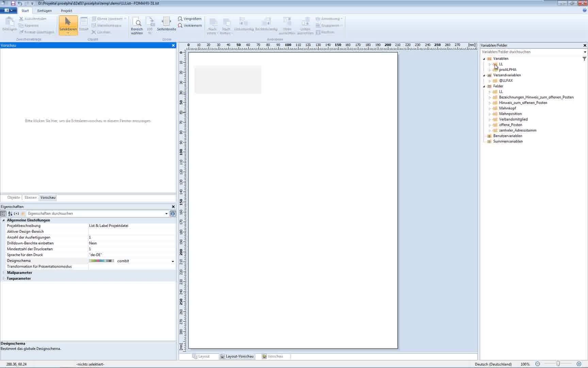Click Nach hinten arrange button
This screenshot has width=588, height=368.
(226, 26)
